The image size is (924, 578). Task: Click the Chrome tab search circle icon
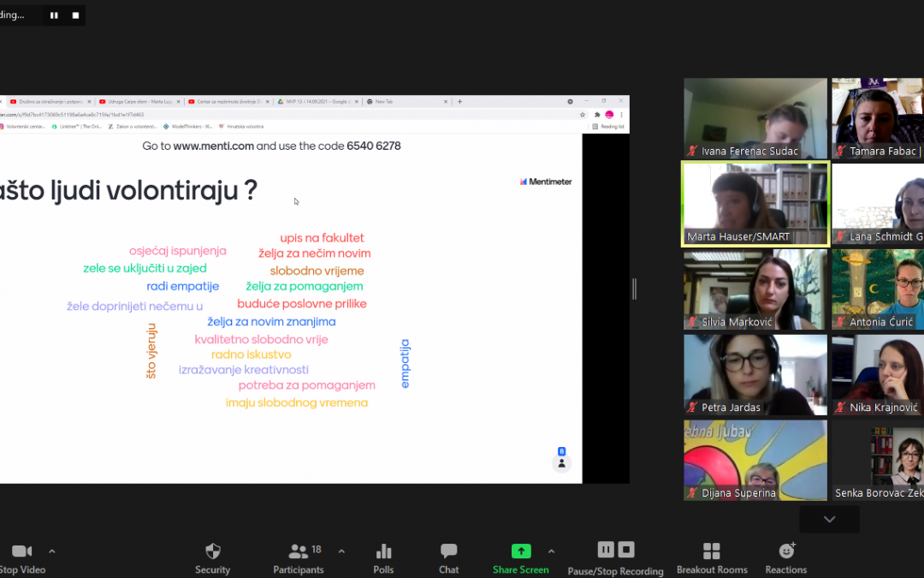[570, 101]
